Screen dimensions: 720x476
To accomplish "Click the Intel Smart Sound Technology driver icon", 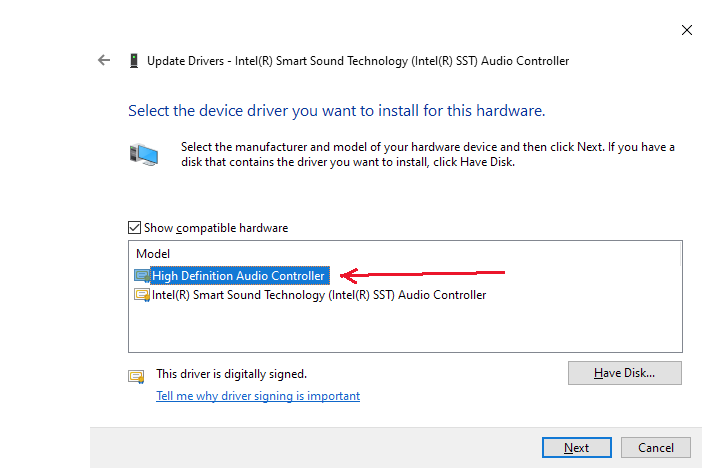I will [142, 295].
